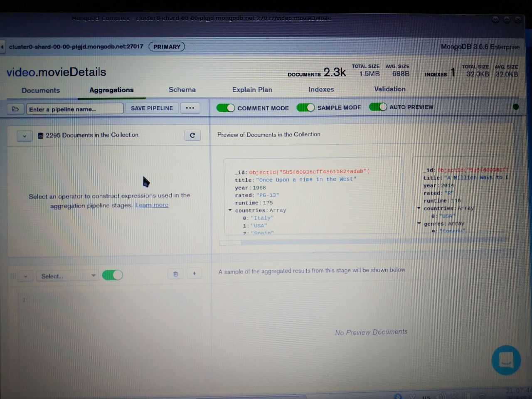532x399 pixels.
Task: Switch to the Explain Plan tab
Action: [x=252, y=90]
